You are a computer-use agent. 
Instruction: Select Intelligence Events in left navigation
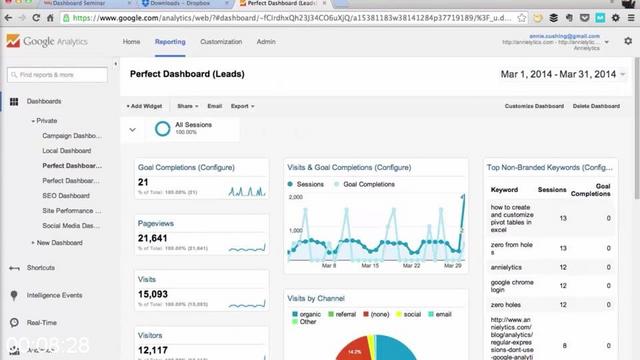(54, 296)
